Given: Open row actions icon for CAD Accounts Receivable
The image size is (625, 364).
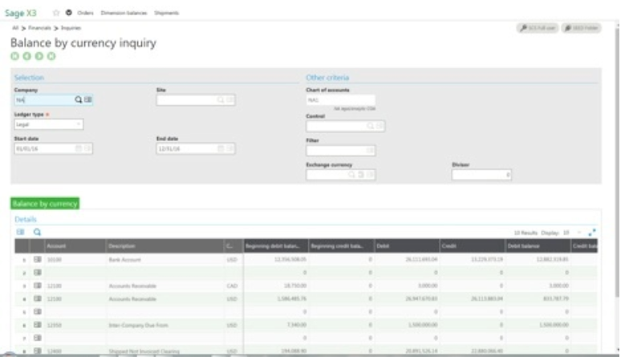Looking at the screenshot, I should pos(38,285).
